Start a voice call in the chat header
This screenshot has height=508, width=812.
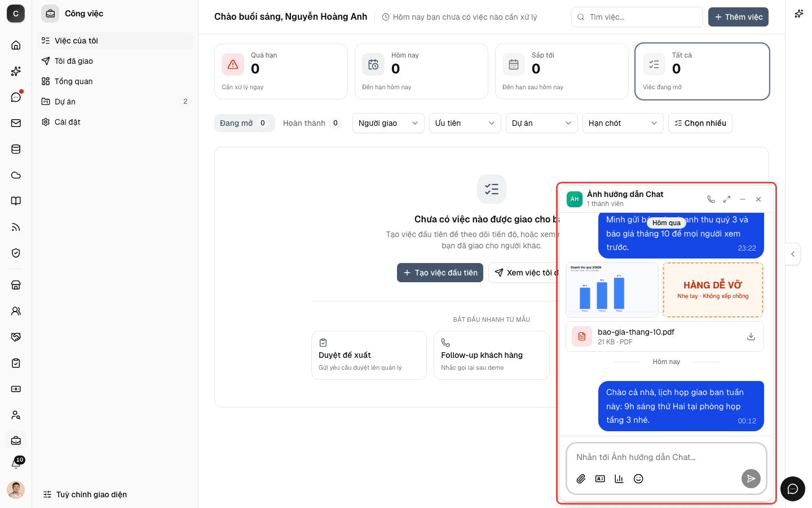pyautogui.click(x=711, y=199)
